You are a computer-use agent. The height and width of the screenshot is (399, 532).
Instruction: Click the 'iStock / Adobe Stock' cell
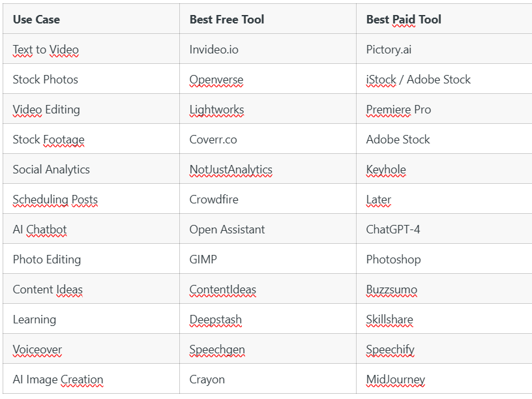pyautogui.click(x=444, y=79)
